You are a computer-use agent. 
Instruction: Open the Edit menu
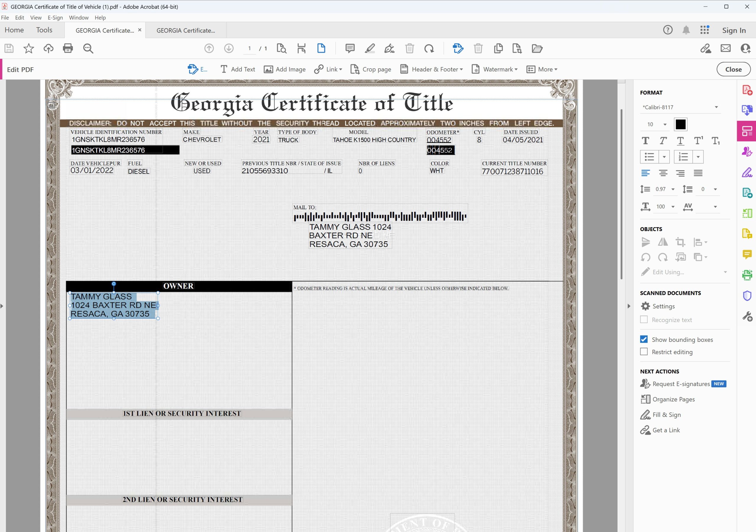(19, 18)
